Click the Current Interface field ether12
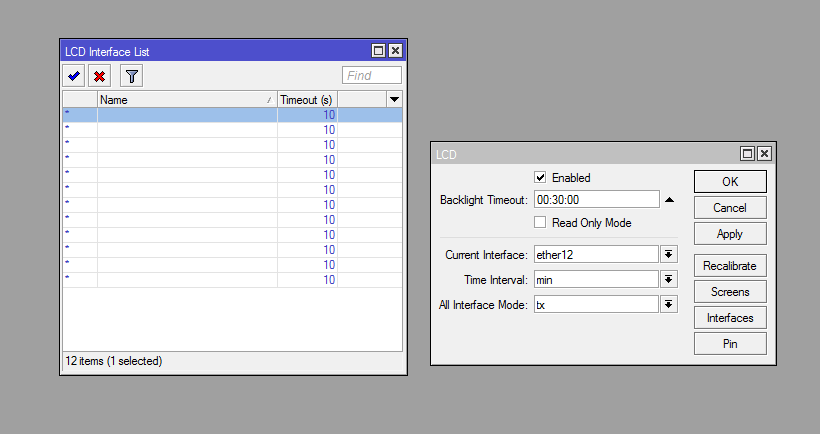 (596, 255)
